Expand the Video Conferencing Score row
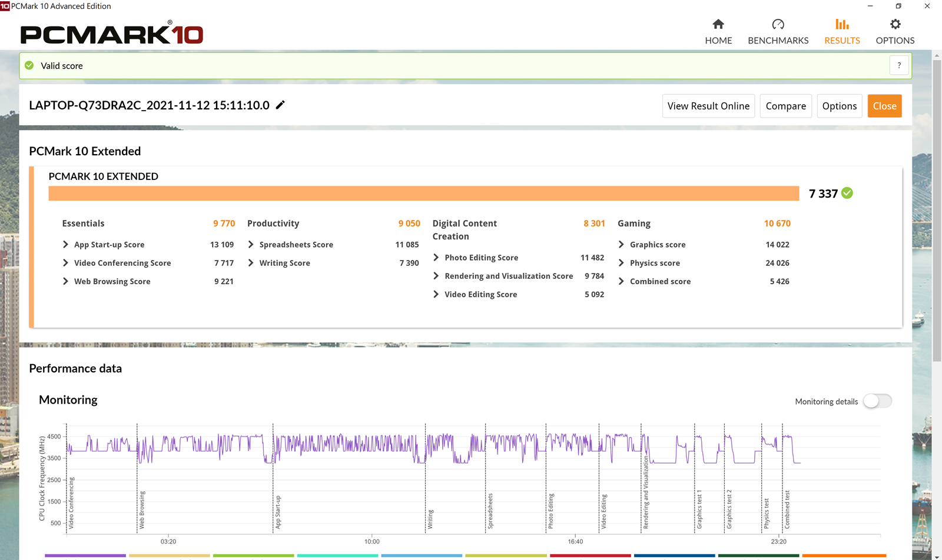The width and height of the screenshot is (942, 560). (65, 263)
